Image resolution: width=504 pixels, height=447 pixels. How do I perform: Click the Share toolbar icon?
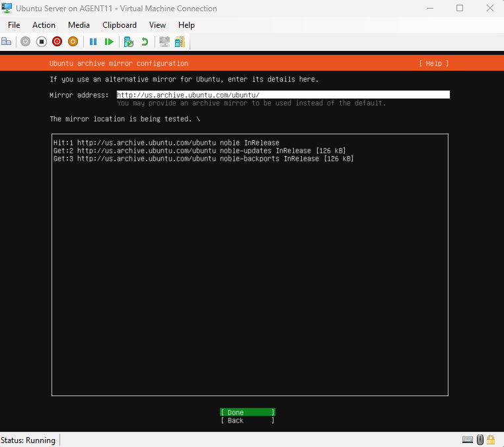180,42
